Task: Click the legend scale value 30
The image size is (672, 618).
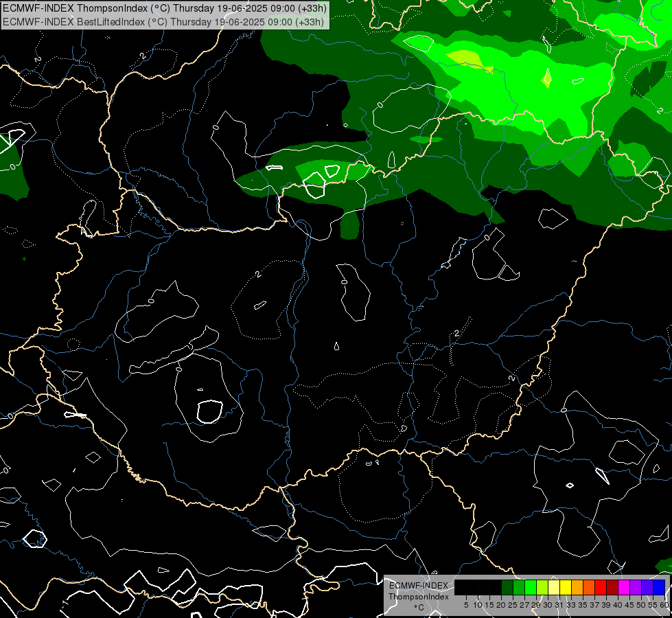Action: [548, 605]
